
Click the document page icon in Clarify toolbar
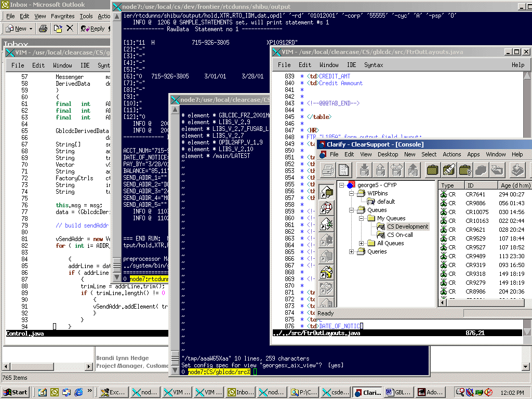coord(344,170)
